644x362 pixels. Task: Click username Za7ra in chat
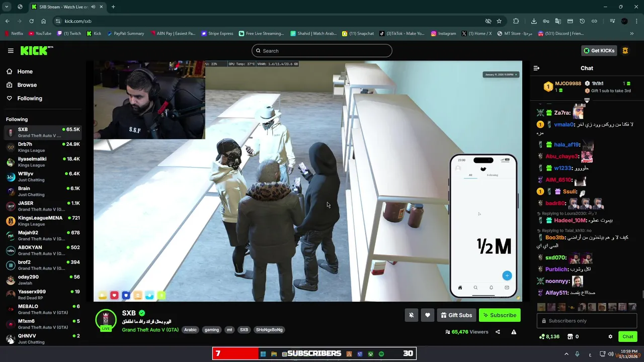pyautogui.click(x=562, y=113)
